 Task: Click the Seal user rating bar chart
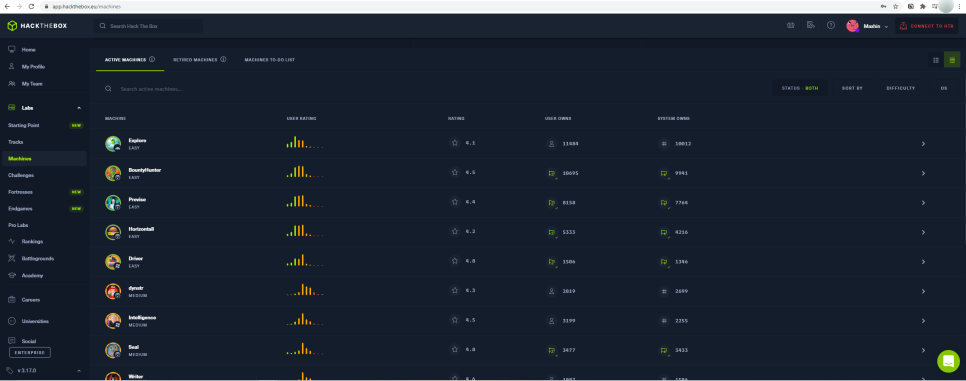click(x=305, y=349)
